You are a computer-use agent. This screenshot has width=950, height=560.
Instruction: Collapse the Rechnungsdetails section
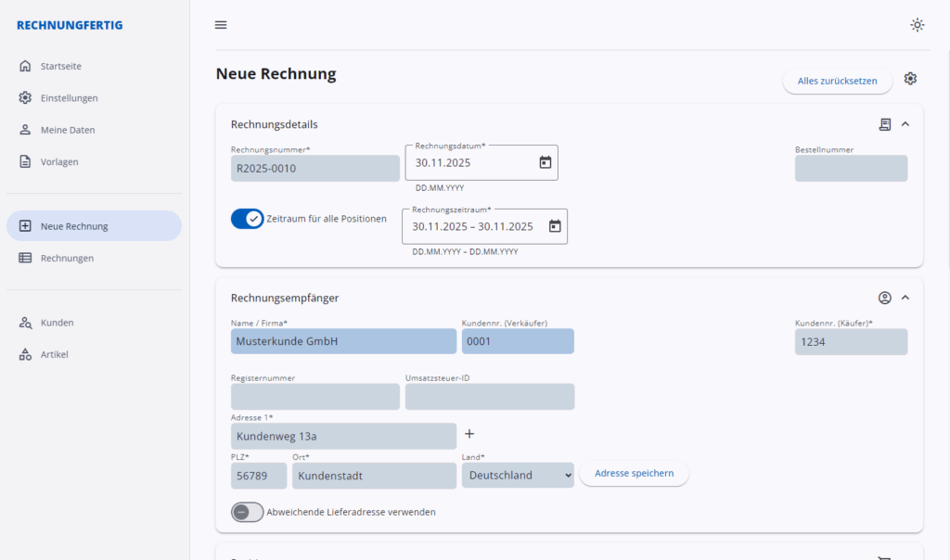coord(905,124)
